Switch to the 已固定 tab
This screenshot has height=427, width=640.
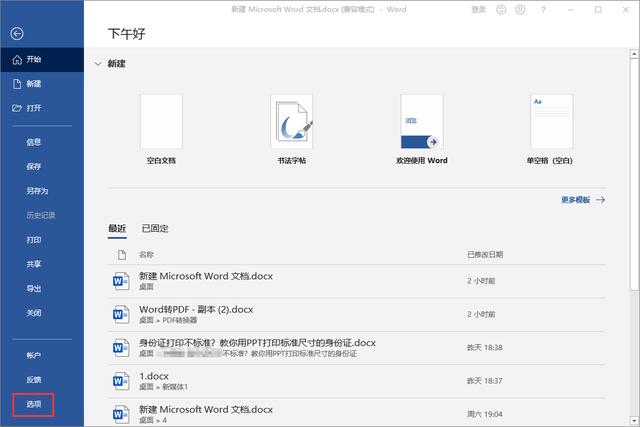[155, 229]
